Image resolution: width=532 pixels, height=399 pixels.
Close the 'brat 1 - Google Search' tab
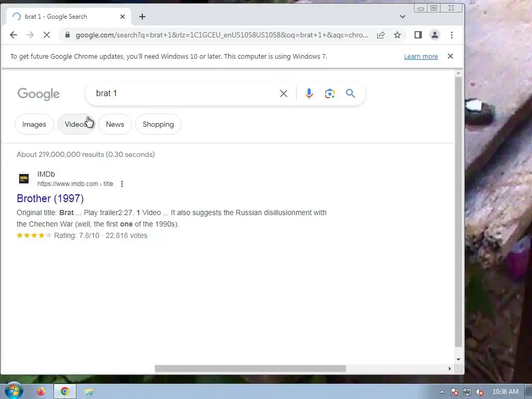[123, 17]
